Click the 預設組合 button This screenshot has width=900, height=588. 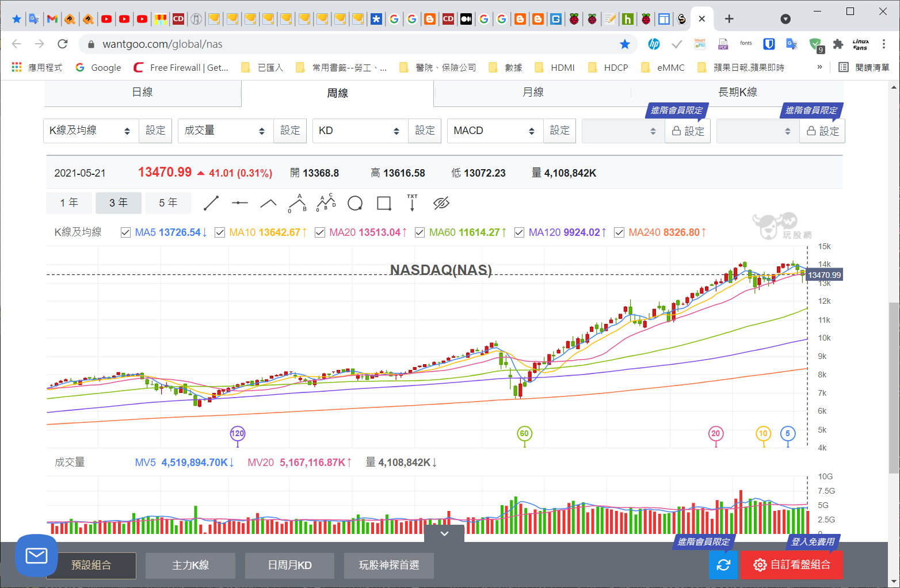91,566
